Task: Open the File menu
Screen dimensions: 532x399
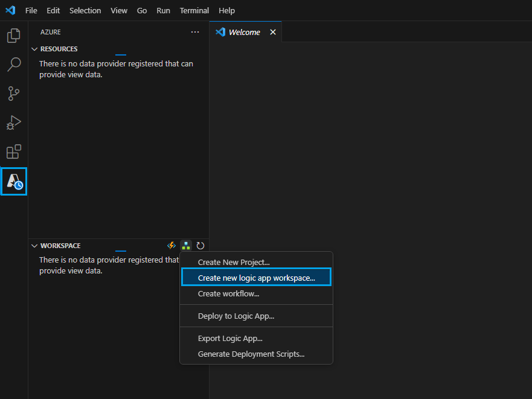Action: pos(31,10)
